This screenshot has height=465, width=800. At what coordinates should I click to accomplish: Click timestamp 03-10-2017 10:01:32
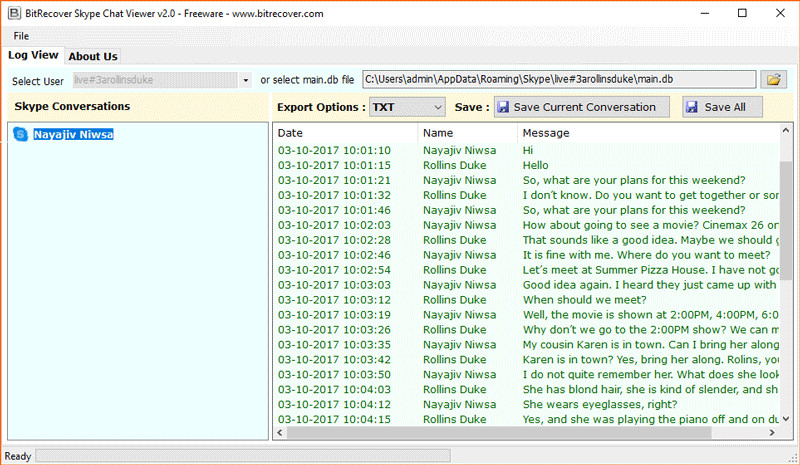334,195
